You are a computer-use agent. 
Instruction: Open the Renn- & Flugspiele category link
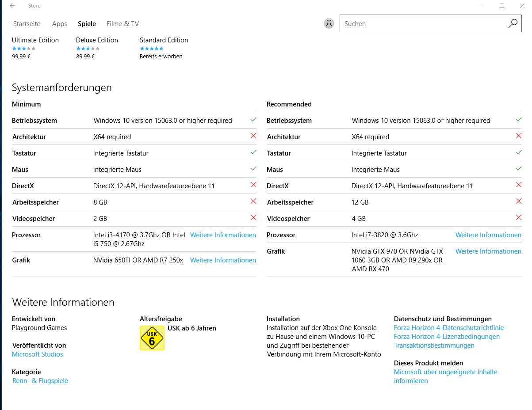pos(40,381)
